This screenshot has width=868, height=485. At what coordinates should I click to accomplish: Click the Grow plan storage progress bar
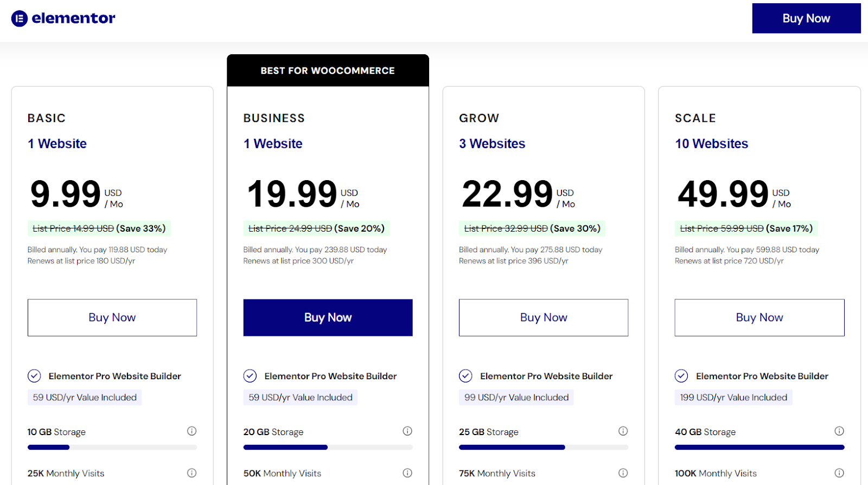coord(544,448)
